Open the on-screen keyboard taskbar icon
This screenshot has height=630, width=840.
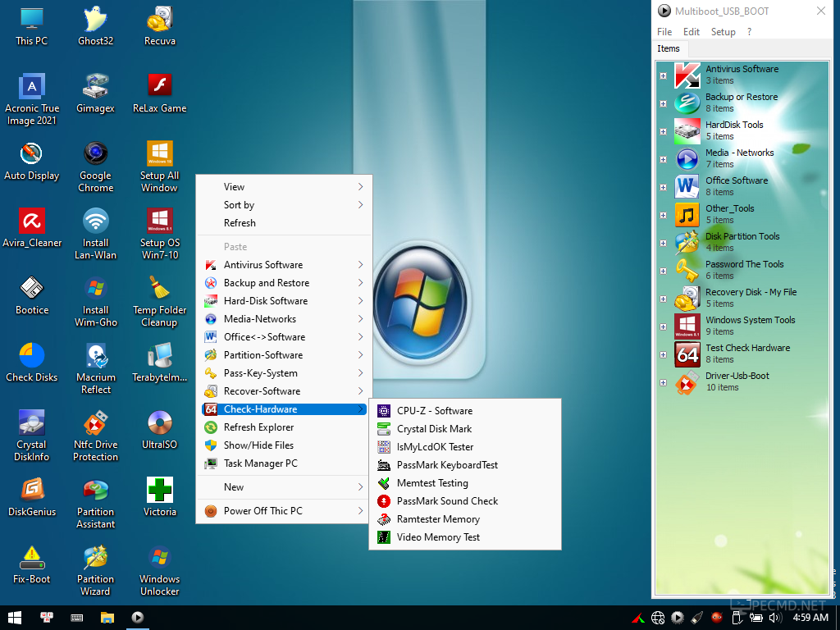pyautogui.click(x=76, y=618)
